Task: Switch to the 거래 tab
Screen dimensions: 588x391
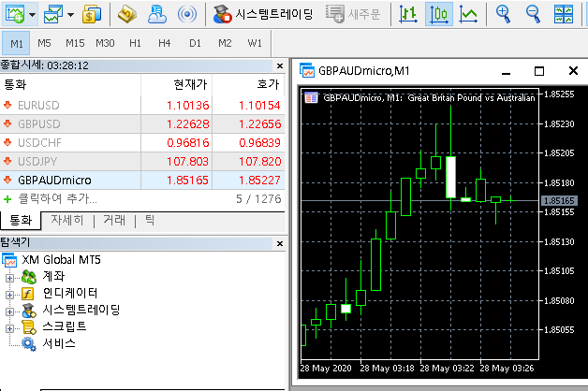Action: [114, 220]
